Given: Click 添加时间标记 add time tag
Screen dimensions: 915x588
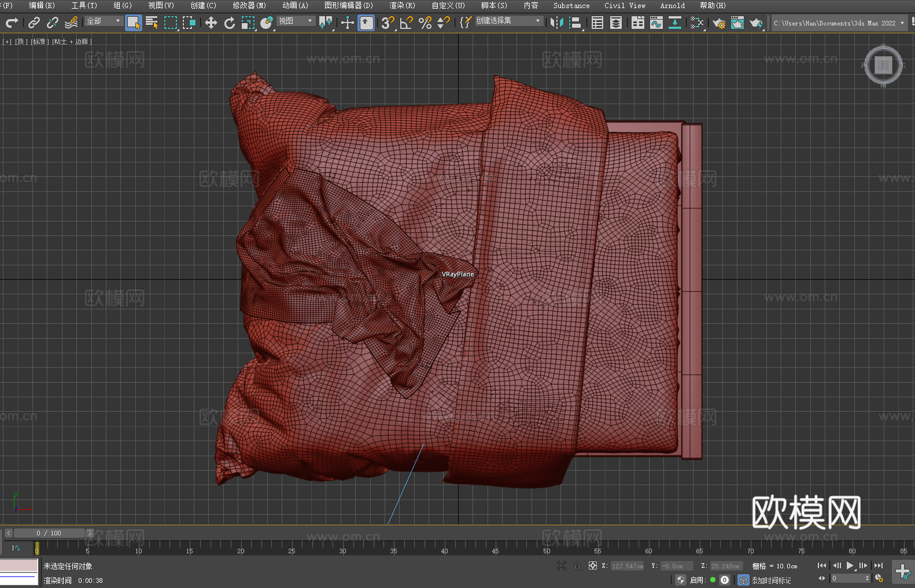Looking at the screenshot, I should point(771,580).
